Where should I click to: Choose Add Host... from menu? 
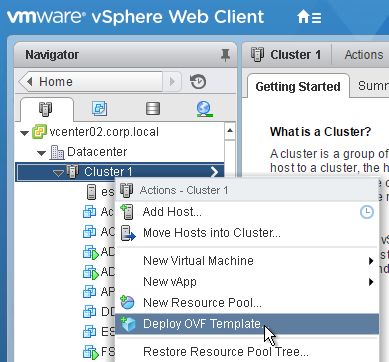[x=172, y=212]
